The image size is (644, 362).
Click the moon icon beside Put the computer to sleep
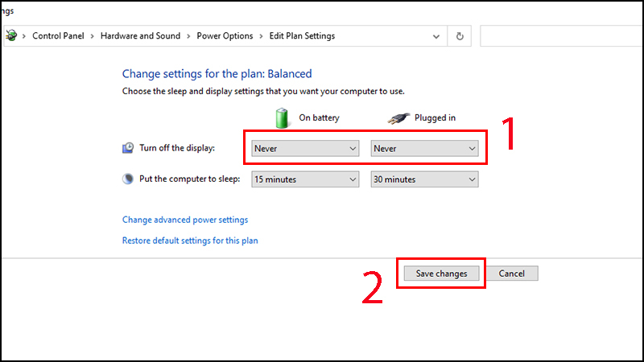pos(128,179)
